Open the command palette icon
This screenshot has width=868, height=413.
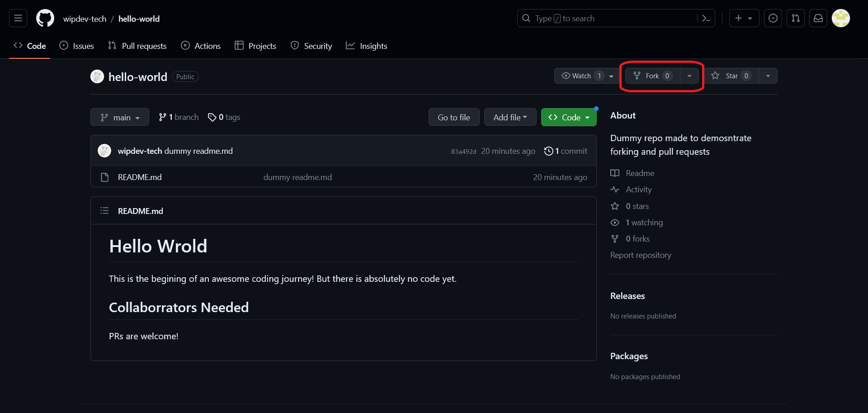[706, 18]
